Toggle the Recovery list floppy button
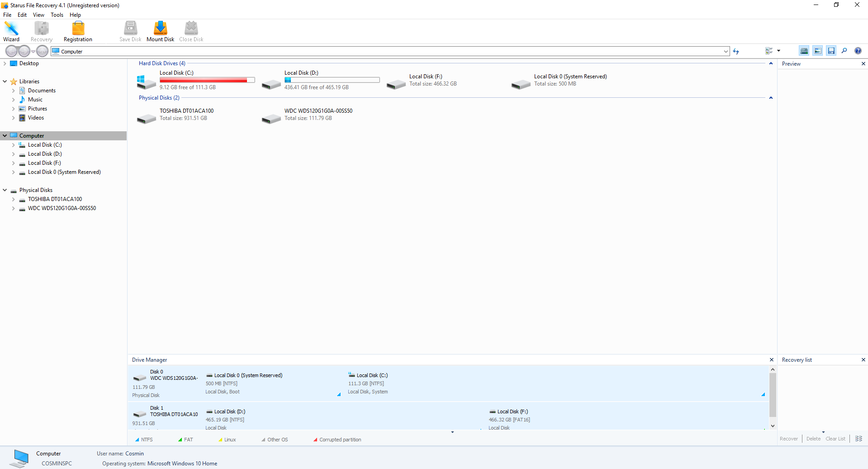868x469 pixels. [831, 51]
